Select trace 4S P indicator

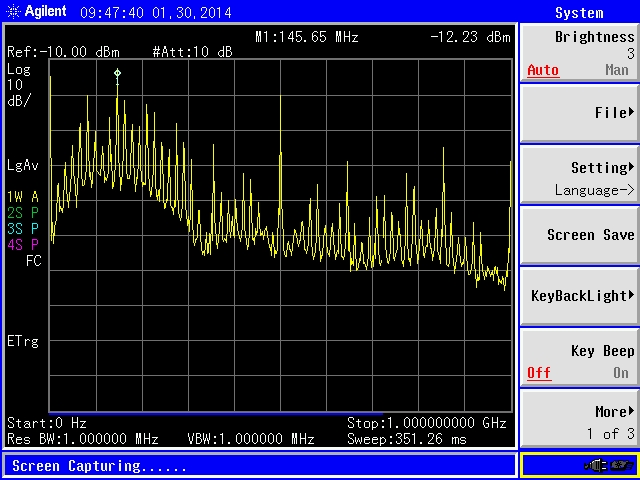click(x=23, y=244)
